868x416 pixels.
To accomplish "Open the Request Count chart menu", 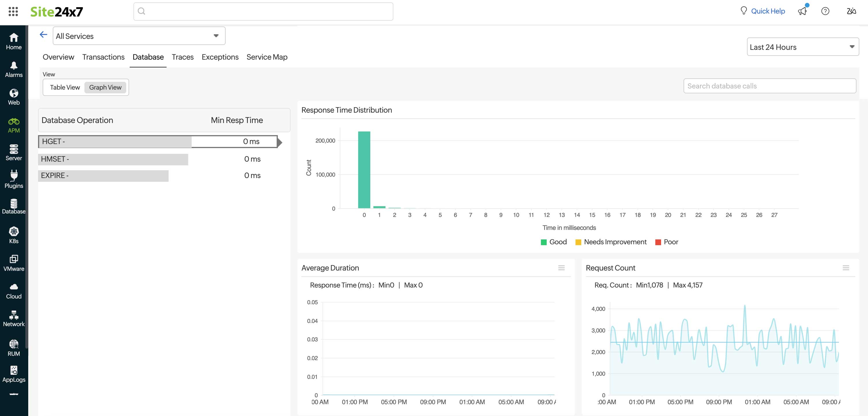I will [x=846, y=268].
